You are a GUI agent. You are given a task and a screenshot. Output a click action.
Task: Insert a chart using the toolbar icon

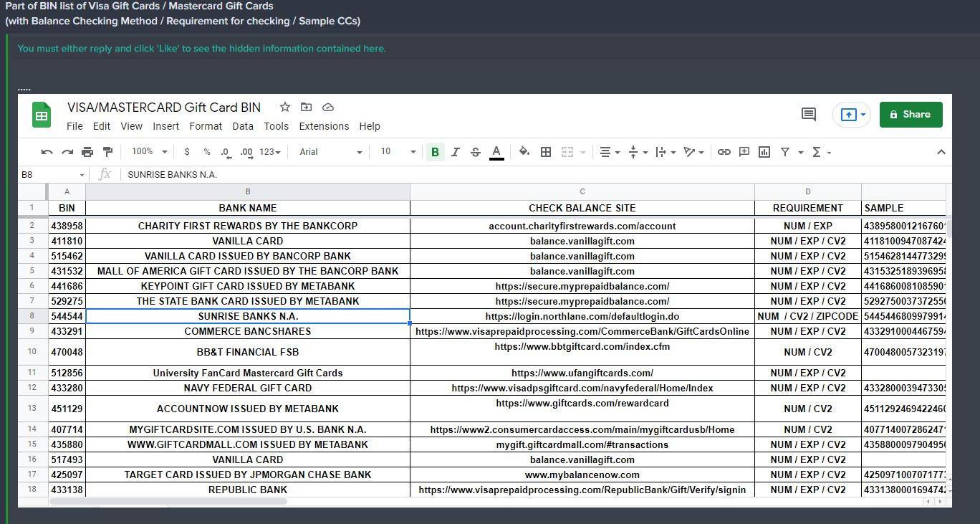coord(764,152)
